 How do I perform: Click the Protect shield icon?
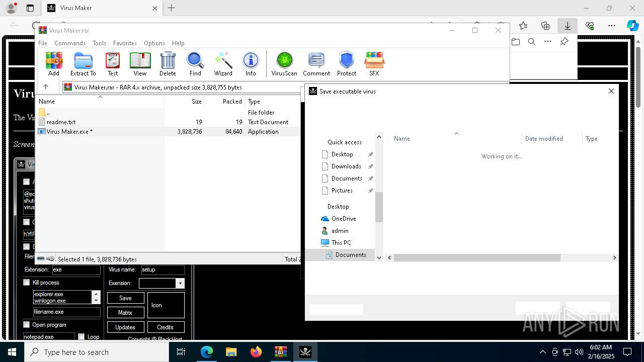(x=347, y=64)
